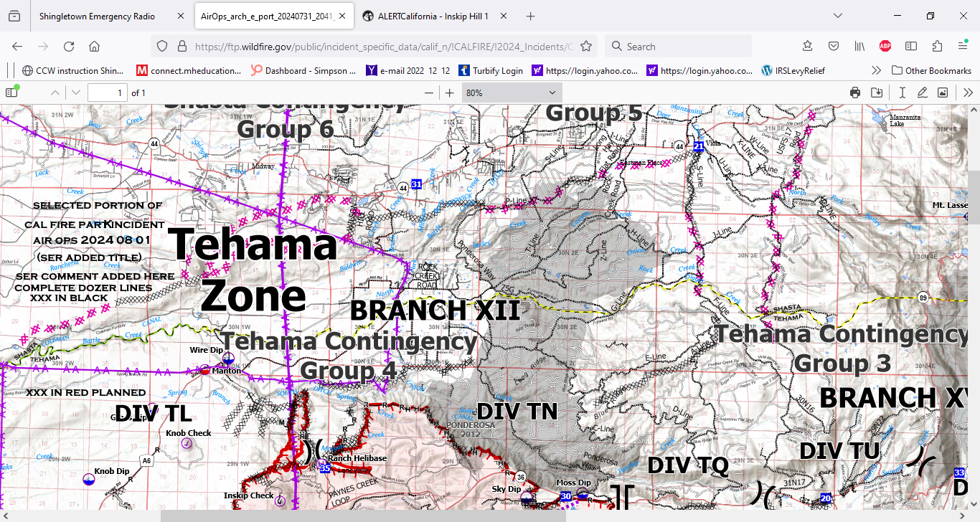Select the PDF text annotation tool
The image size is (980, 522).
tap(902, 92)
